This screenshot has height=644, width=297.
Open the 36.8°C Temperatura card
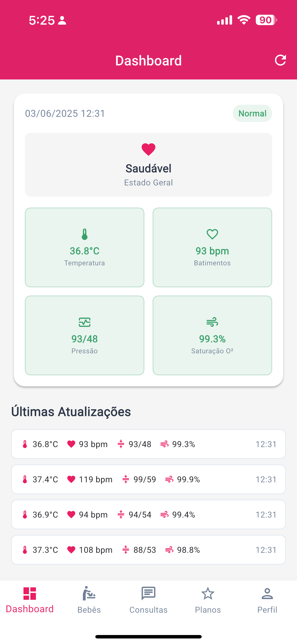click(x=84, y=247)
